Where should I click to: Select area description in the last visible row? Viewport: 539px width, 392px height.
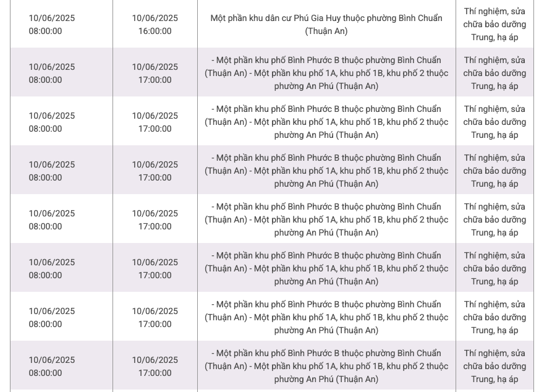tap(326, 366)
